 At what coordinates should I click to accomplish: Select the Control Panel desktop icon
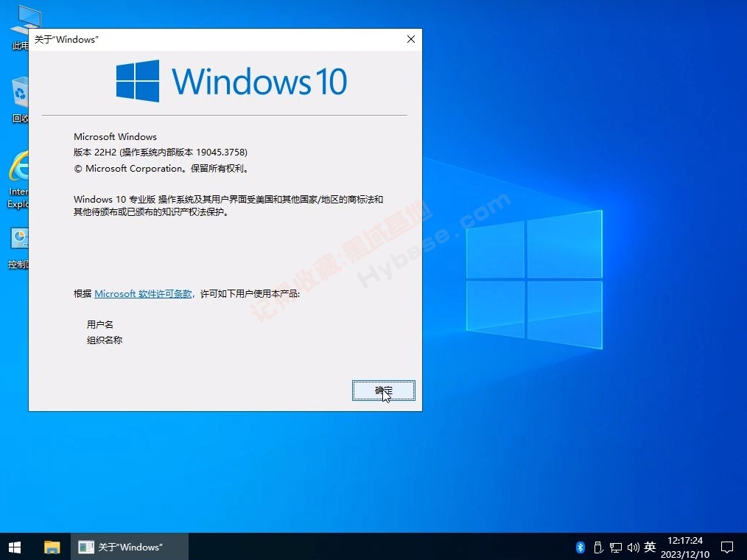(x=18, y=248)
